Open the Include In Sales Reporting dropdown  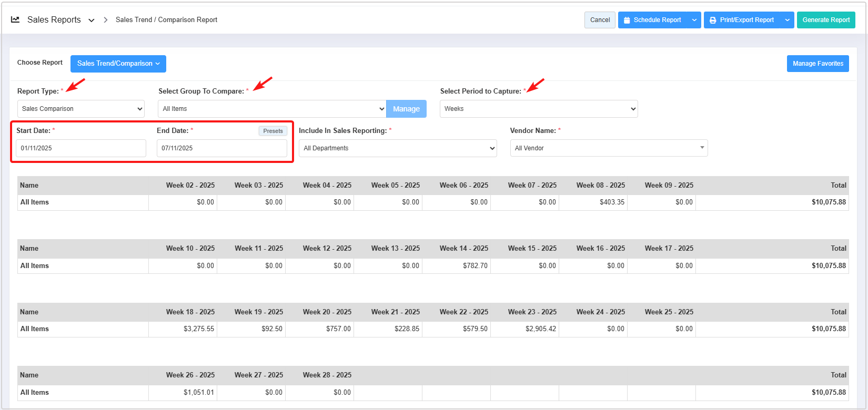(x=398, y=148)
